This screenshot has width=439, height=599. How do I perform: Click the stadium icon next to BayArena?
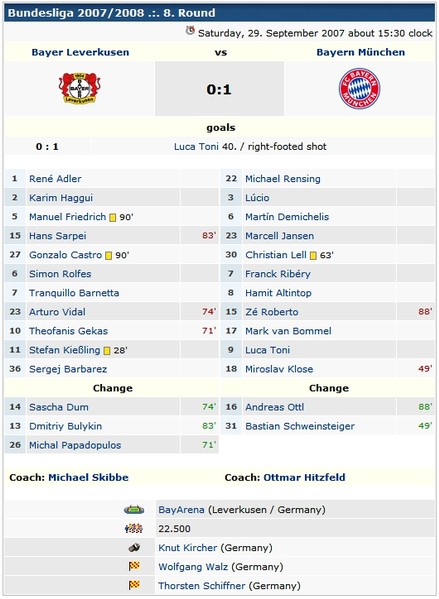(134, 510)
